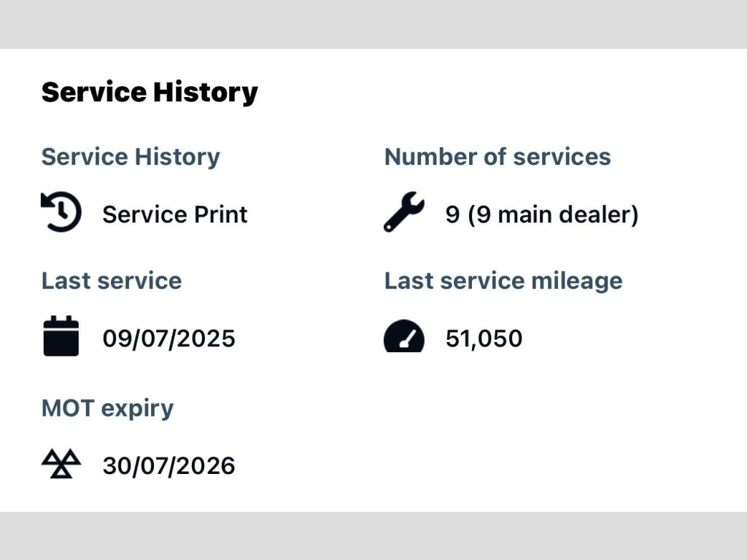Click the MOT triangles icon
Screen dimensions: 747x560
point(61,463)
